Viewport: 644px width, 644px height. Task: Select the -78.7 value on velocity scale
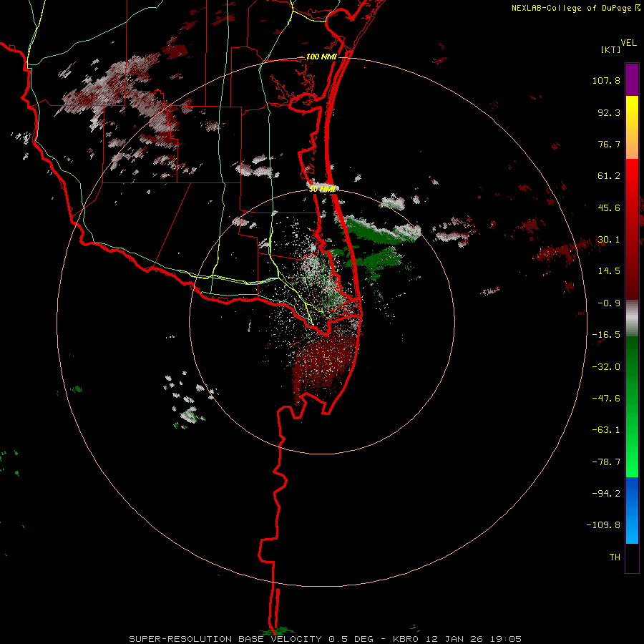[606, 462]
